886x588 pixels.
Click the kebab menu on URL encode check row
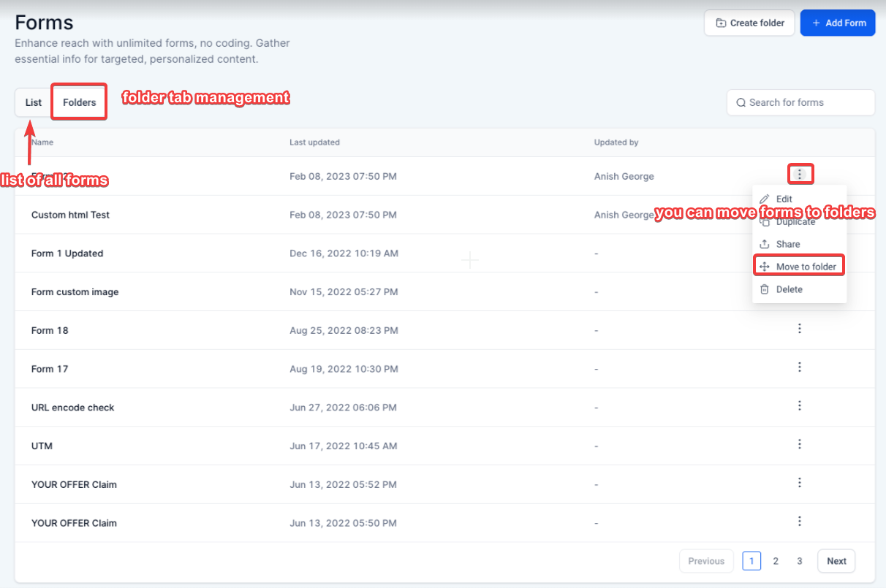point(800,406)
